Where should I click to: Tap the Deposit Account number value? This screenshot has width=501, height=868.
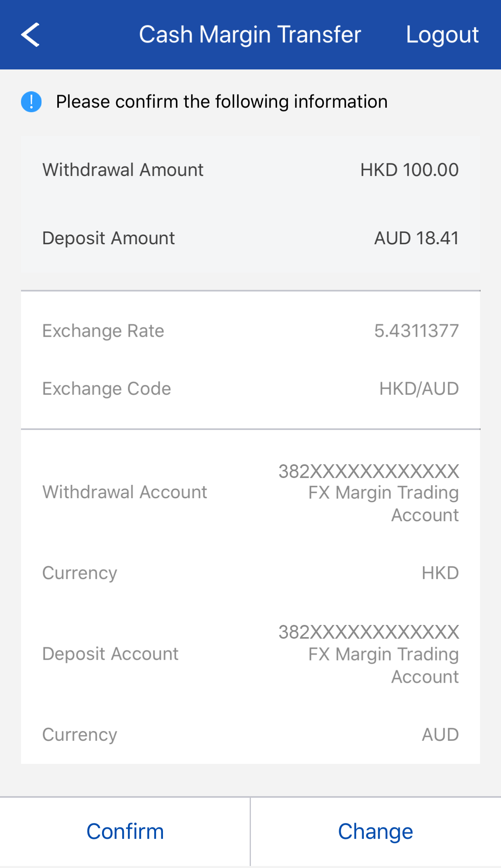point(369,632)
